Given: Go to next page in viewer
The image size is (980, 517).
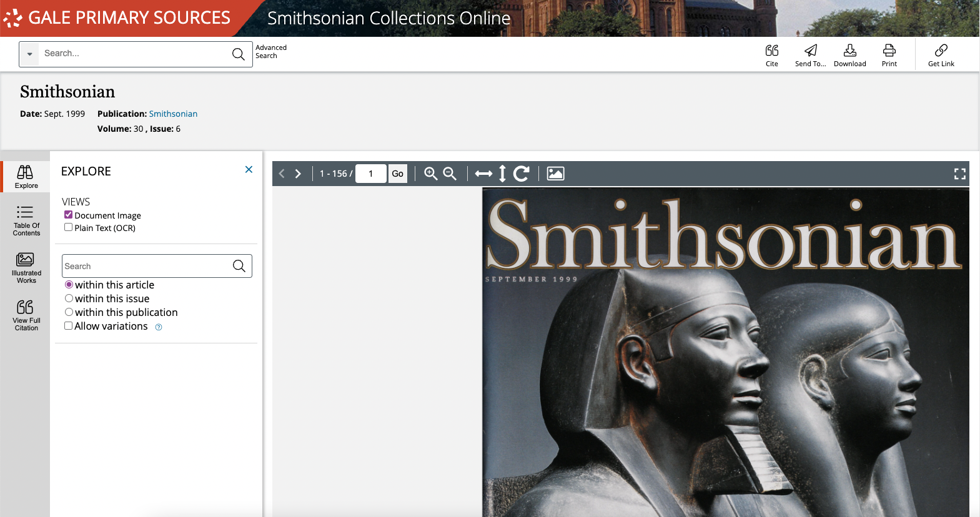Looking at the screenshot, I should coord(298,174).
